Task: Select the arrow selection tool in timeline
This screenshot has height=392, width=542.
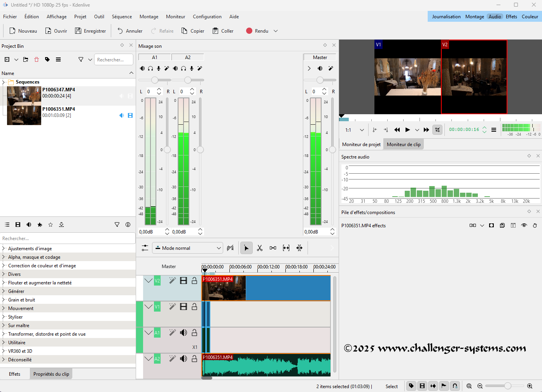Action: [x=247, y=248]
